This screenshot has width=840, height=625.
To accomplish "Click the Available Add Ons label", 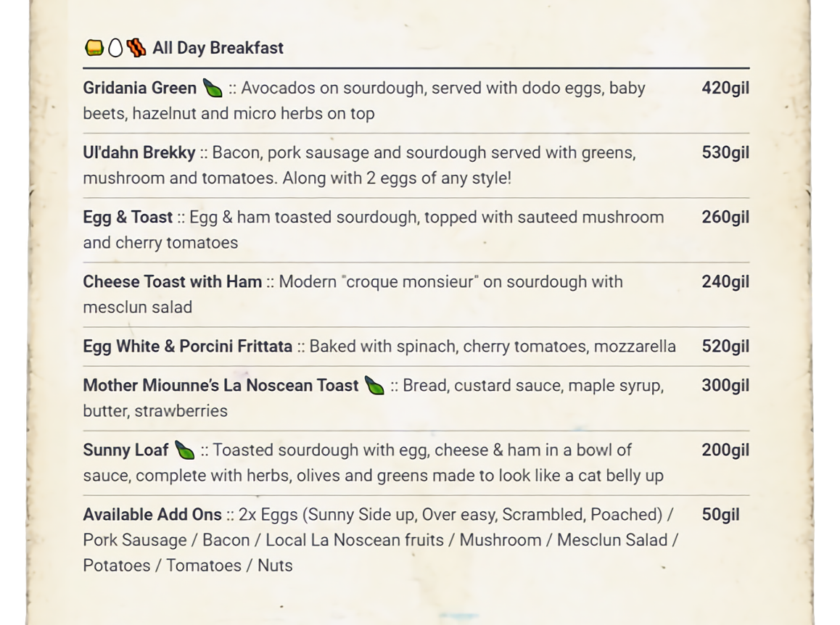I will pyautogui.click(x=152, y=515).
